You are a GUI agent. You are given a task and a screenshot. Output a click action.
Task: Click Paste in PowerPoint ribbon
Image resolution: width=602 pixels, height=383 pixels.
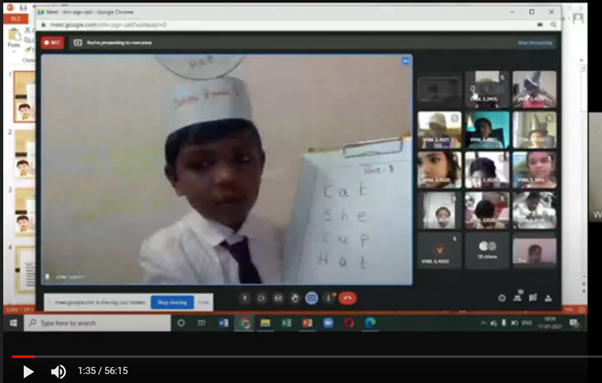14,38
